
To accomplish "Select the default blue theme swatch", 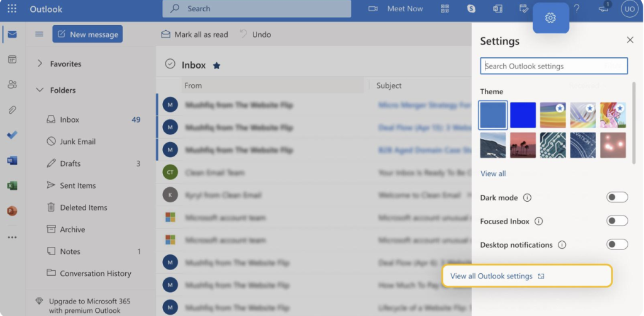I will coord(493,115).
